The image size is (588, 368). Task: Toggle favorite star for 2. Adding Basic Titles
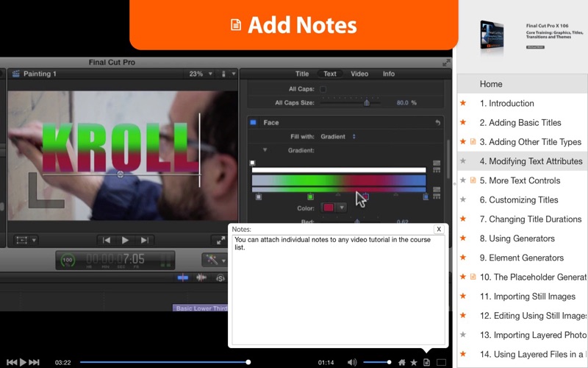click(x=463, y=122)
